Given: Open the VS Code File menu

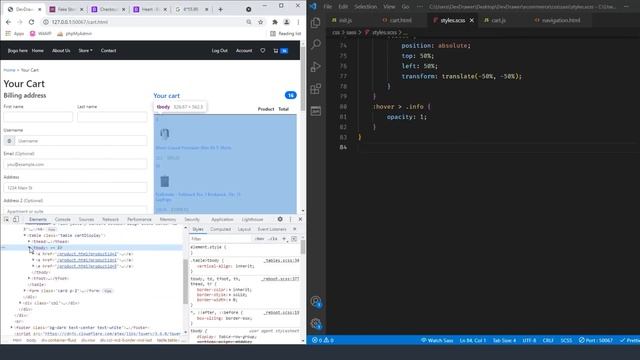Looking at the screenshot, I should tap(327, 7).
